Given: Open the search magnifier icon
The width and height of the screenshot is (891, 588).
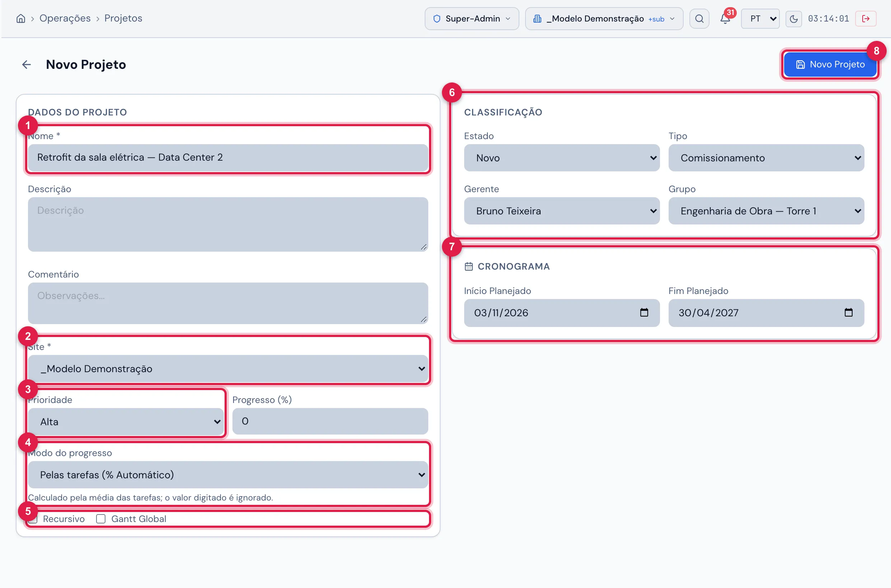Looking at the screenshot, I should pyautogui.click(x=699, y=19).
